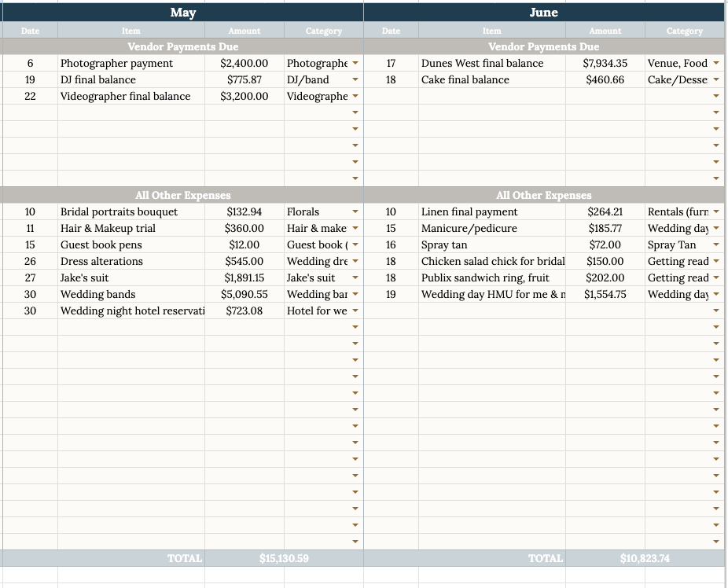The width and height of the screenshot is (728, 588).
Task: Select the June total $10,823.74 cell
Action: coord(645,558)
